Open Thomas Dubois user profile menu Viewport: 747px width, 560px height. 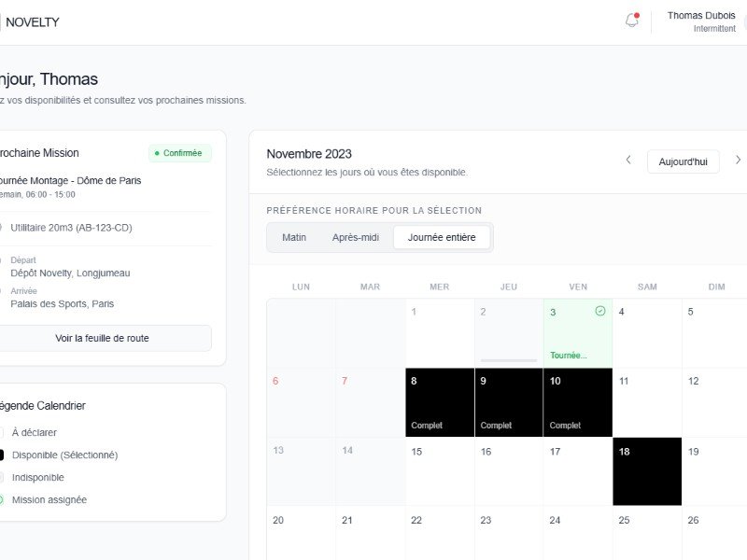pos(700,21)
